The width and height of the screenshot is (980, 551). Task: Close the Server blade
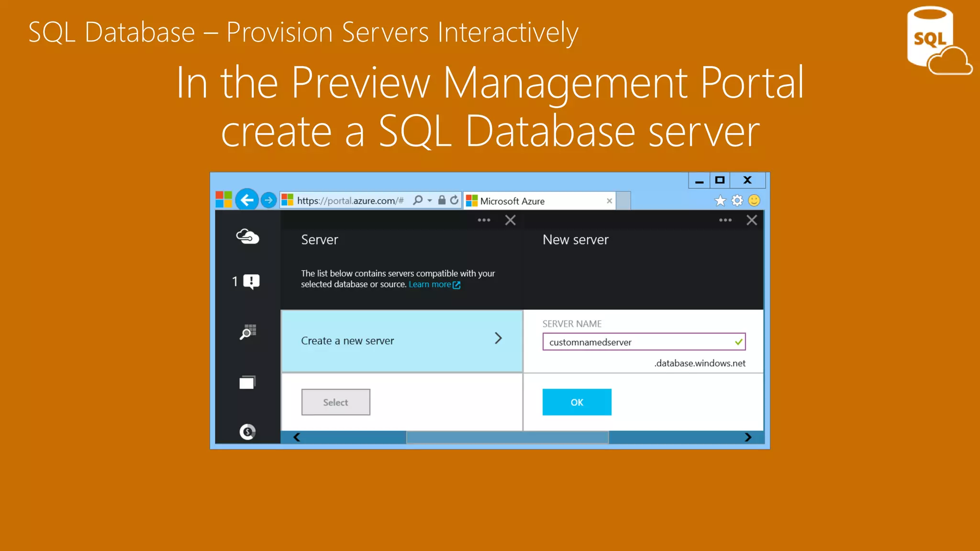511,220
